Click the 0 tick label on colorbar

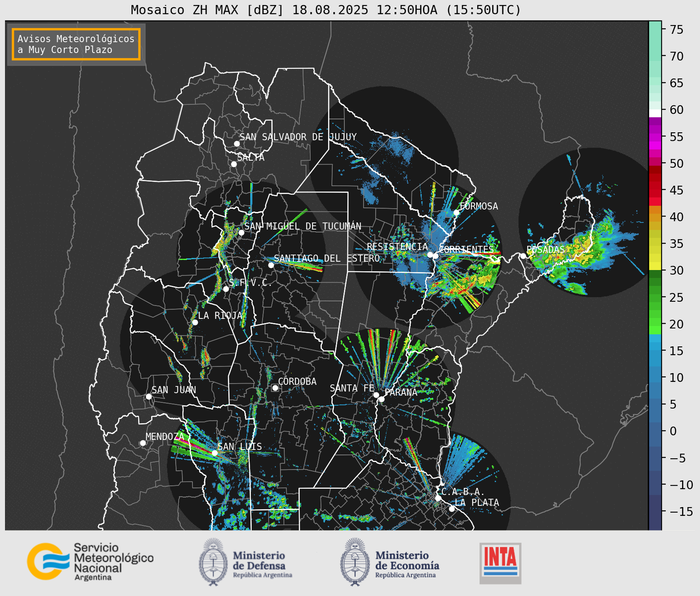pyautogui.click(x=673, y=431)
